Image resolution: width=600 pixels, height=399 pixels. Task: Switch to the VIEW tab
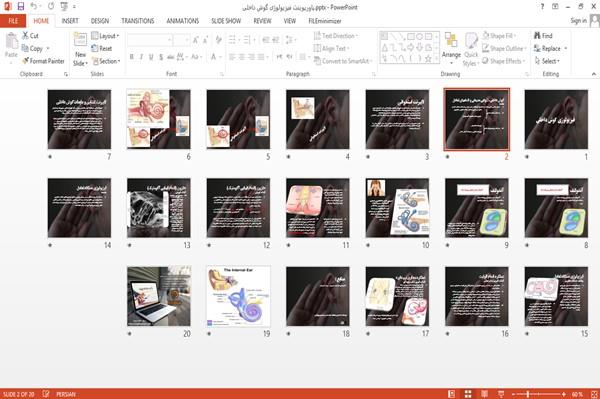tap(290, 21)
